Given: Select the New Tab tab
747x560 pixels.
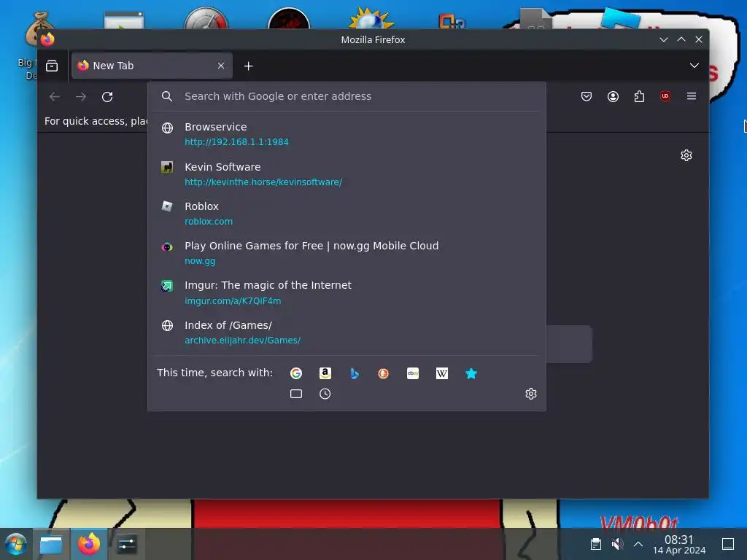Looking at the screenshot, I should pyautogui.click(x=152, y=66).
